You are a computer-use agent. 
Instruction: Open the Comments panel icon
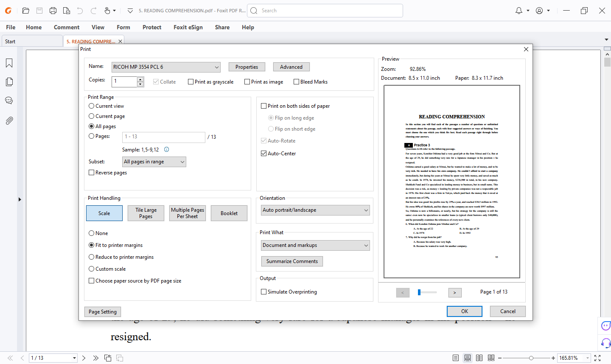click(9, 101)
